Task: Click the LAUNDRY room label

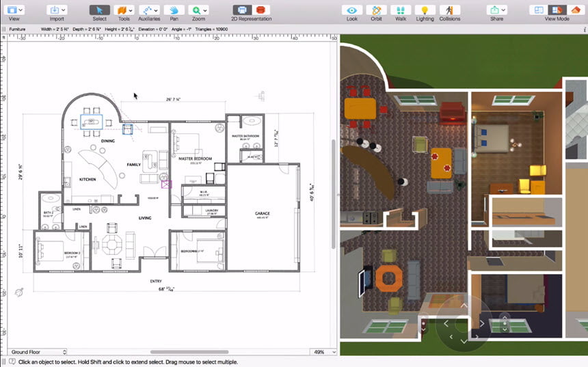Action: coord(211,210)
